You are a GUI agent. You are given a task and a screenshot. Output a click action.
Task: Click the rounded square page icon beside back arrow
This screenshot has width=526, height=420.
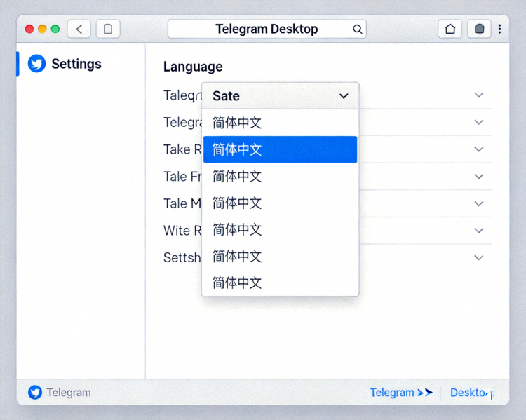(x=108, y=29)
